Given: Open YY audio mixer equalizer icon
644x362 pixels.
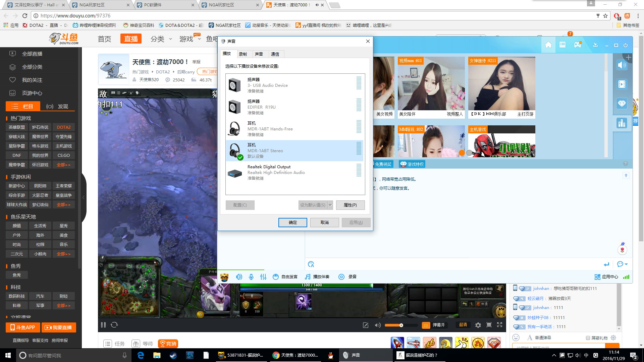Looking at the screenshot, I should (263, 277).
